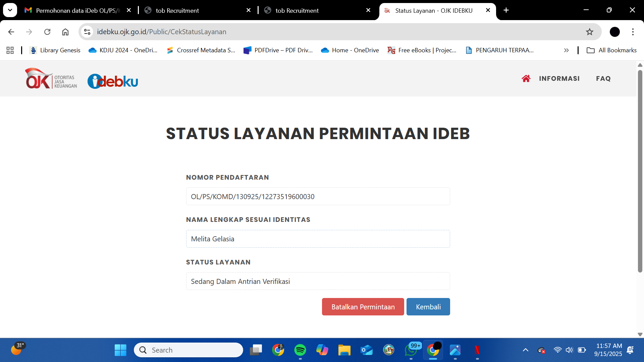Image resolution: width=644 pixels, height=362 pixels.
Task: Open Netflix icon in taskbar
Action: [477, 350]
